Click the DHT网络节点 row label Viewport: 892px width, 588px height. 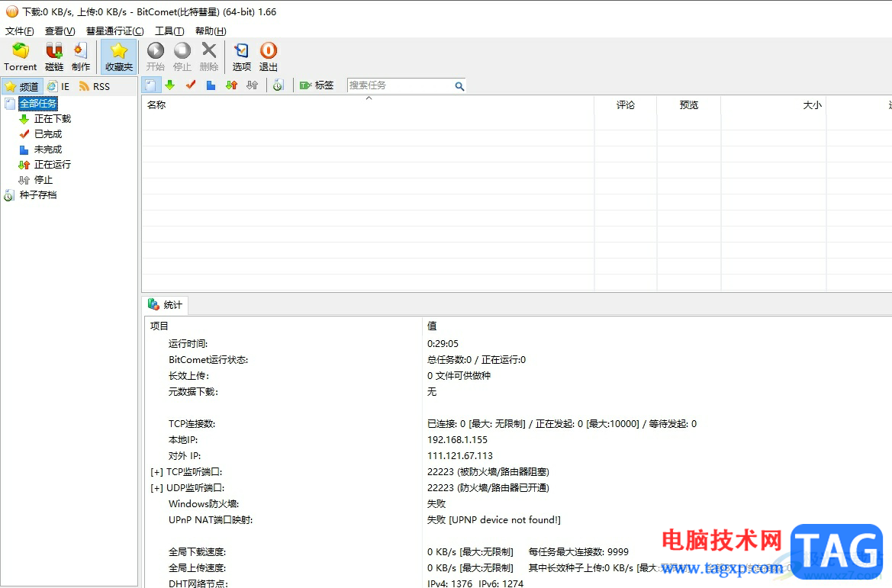pos(198,583)
